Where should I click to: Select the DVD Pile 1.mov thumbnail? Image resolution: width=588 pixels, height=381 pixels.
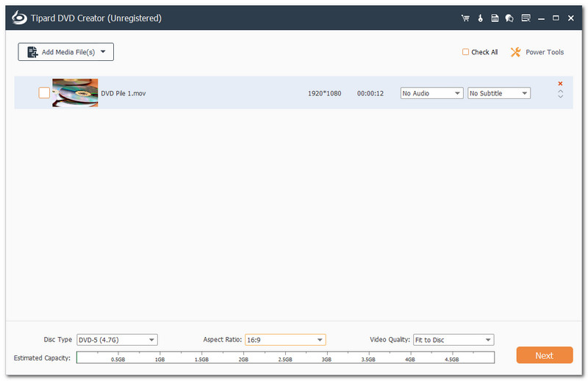click(75, 93)
